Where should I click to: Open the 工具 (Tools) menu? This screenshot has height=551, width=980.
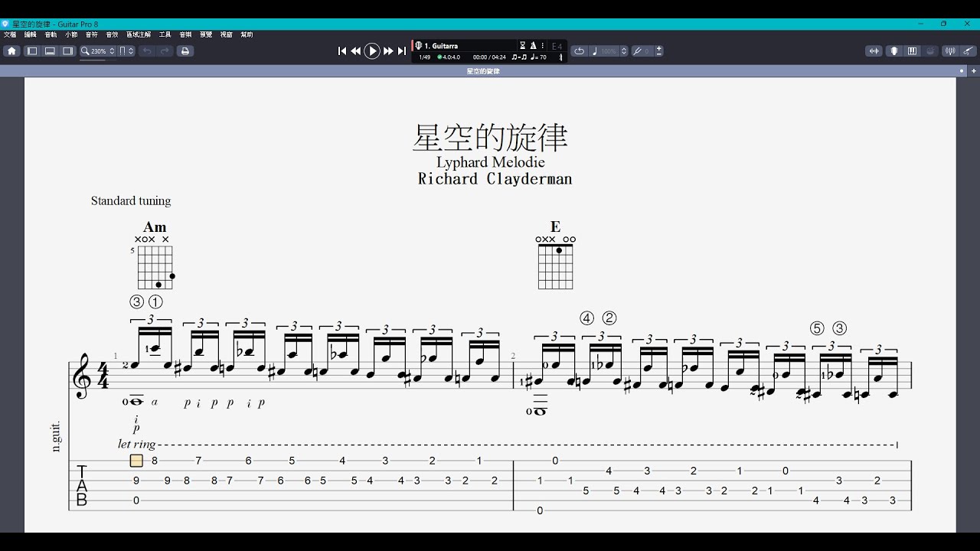[165, 34]
